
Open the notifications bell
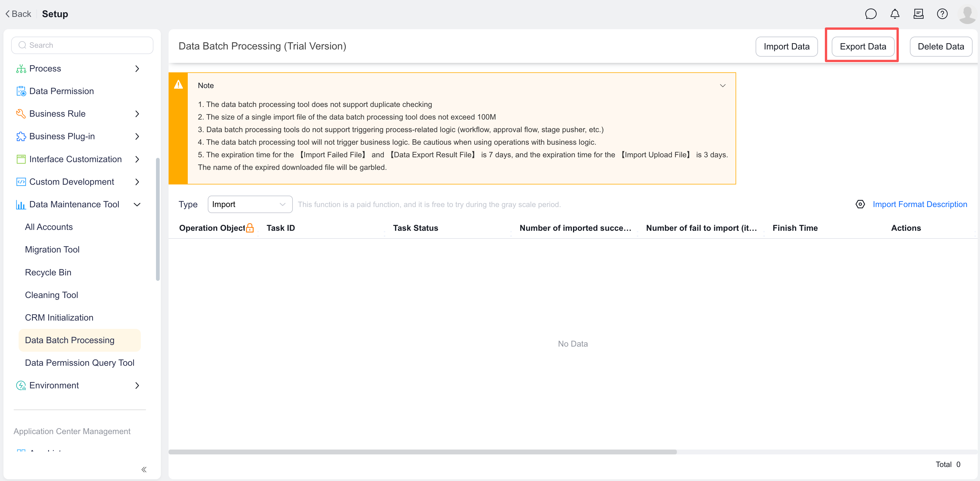click(895, 14)
